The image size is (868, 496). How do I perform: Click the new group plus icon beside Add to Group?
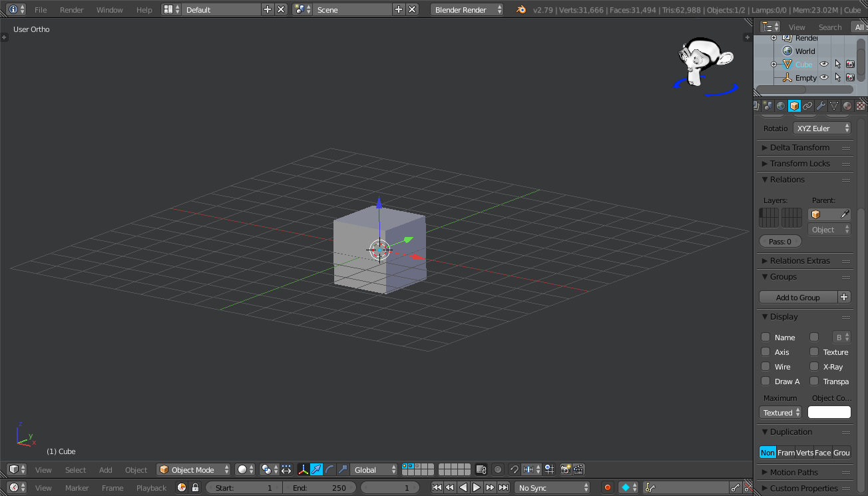[x=844, y=298]
